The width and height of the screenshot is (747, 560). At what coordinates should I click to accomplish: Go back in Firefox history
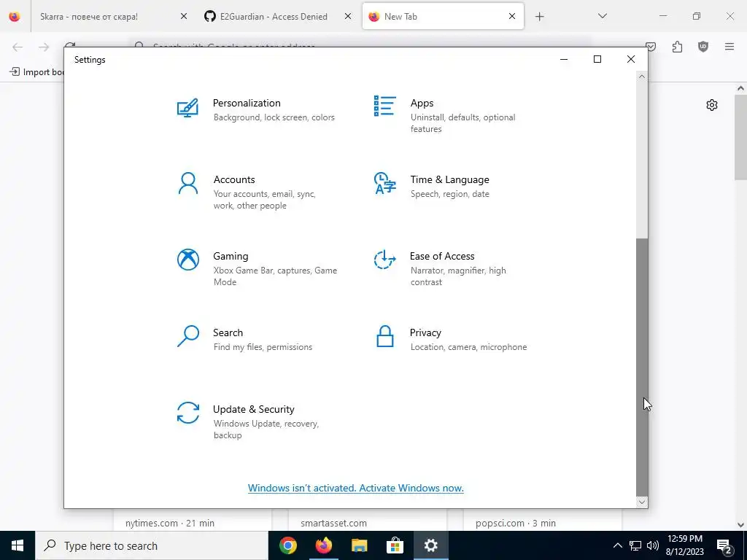coord(18,47)
